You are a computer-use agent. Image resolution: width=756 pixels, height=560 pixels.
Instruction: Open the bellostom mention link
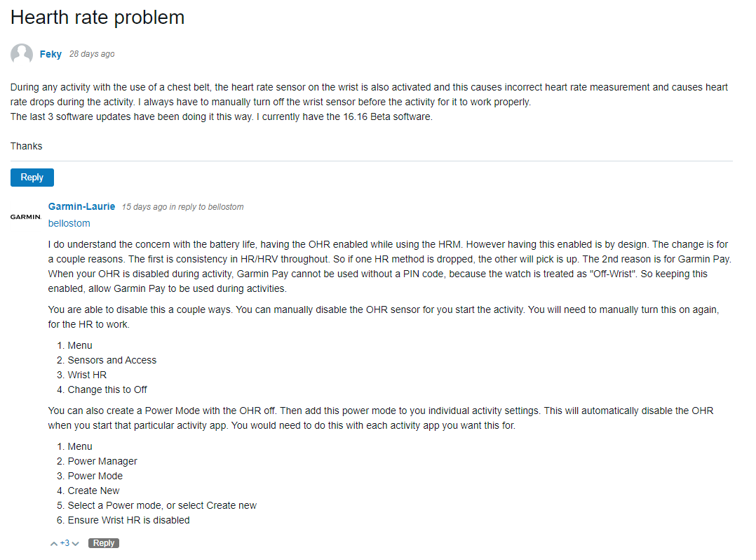click(x=69, y=223)
